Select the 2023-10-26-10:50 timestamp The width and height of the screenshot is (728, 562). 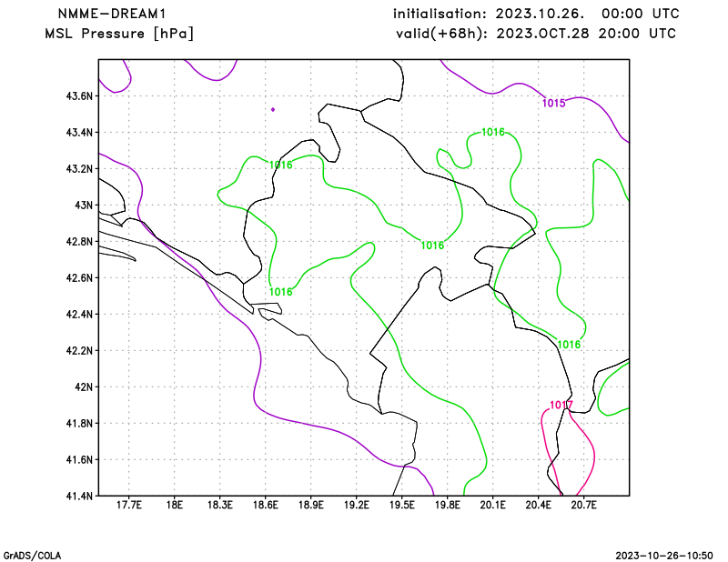coord(664,556)
